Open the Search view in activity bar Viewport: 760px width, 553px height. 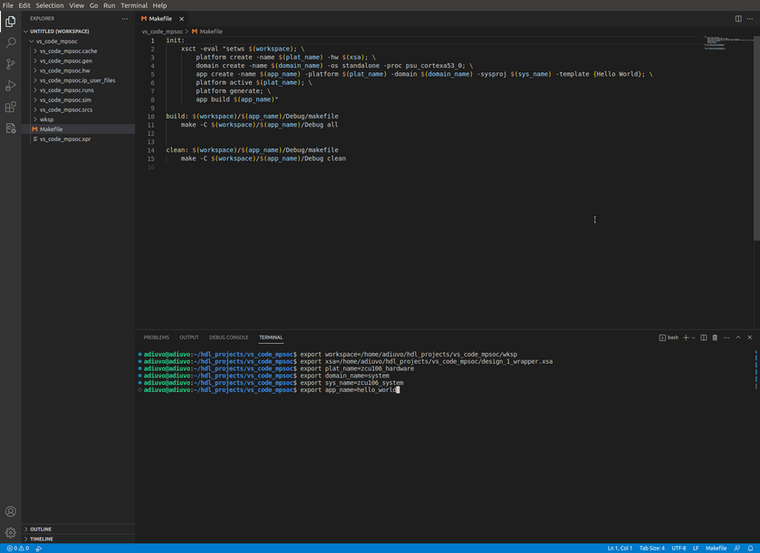coord(10,43)
